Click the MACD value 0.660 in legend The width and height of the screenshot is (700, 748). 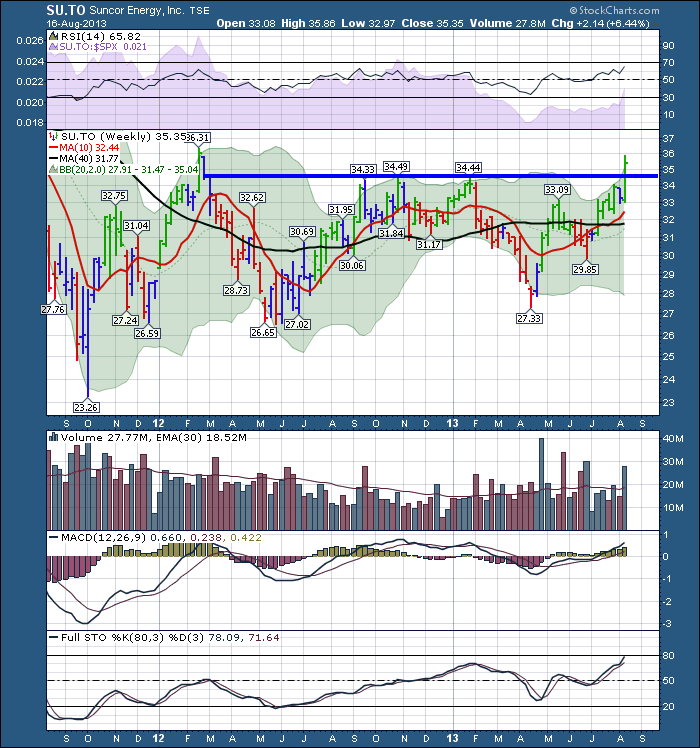tap(166, 538)
